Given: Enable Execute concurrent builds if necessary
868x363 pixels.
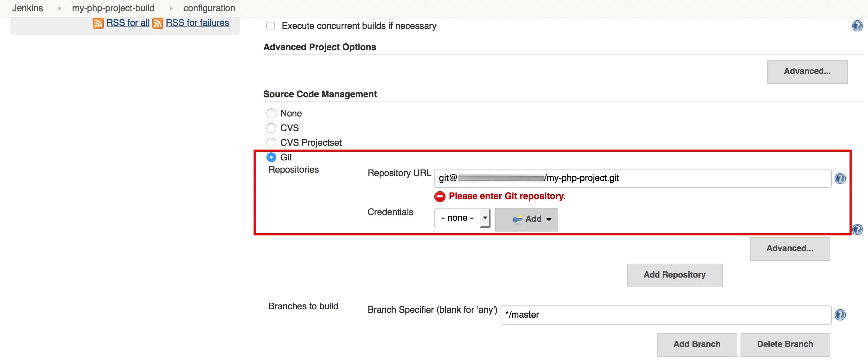Looking at the screenshot, I should pos(271,26).
